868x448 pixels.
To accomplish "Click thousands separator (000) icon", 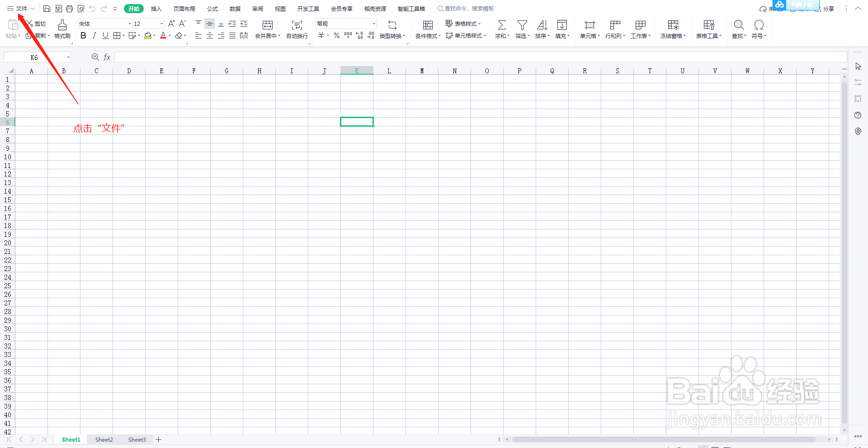I will [x=348, y=35].
